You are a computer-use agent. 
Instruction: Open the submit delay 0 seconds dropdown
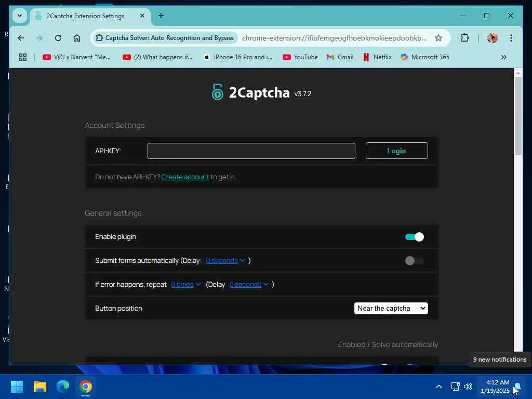[225, 261]
